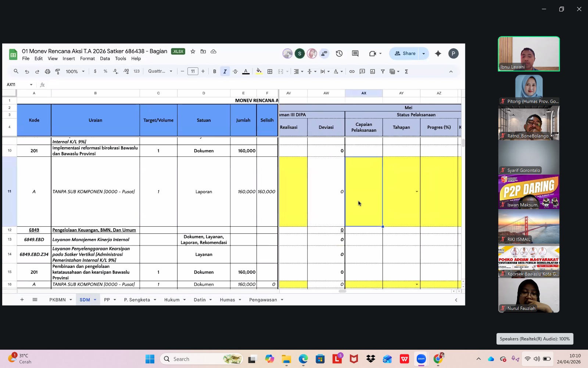Image resolution: width=588 pixels, height=368 pixels.
Task: Click the print icon
Action: [x=47, y=71]
